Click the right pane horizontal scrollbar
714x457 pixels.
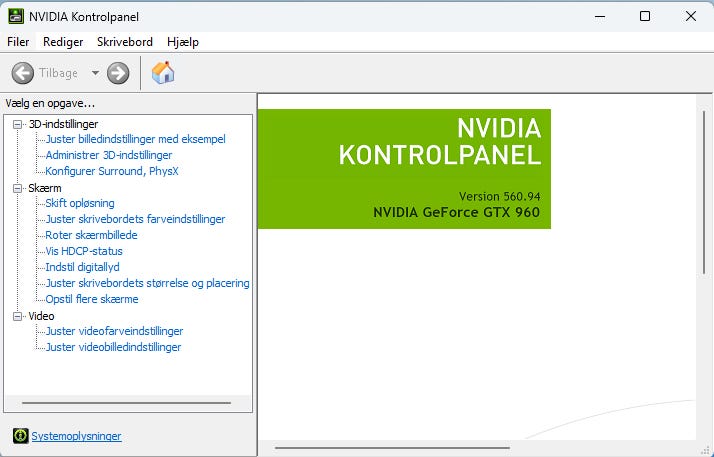pos(393,447)
